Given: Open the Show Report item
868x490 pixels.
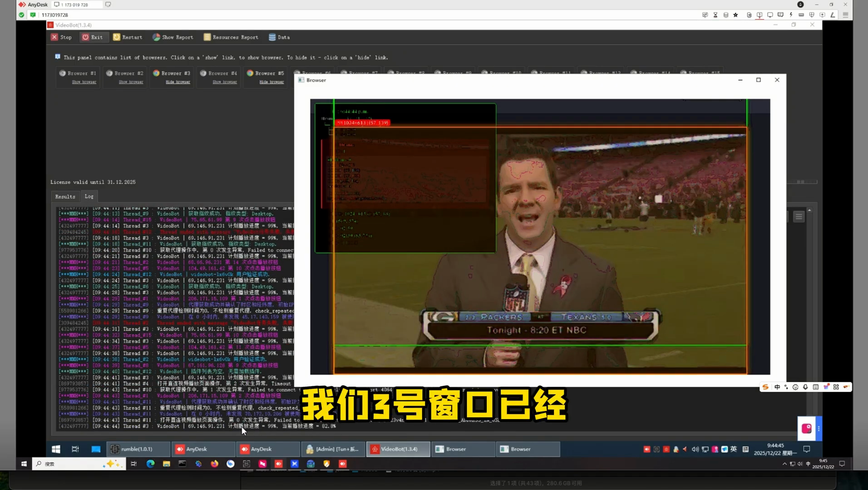Looking at the screenshot, I should [x=173, y=37].
